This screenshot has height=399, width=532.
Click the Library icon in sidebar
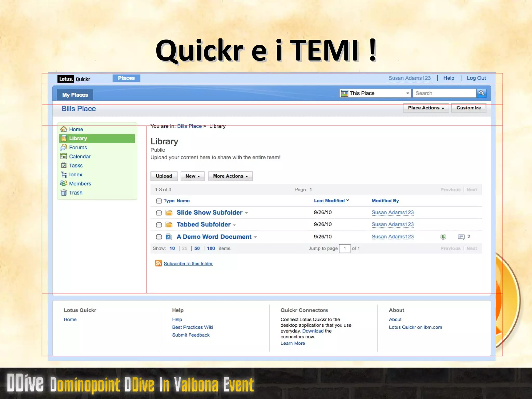coord(64,138)
